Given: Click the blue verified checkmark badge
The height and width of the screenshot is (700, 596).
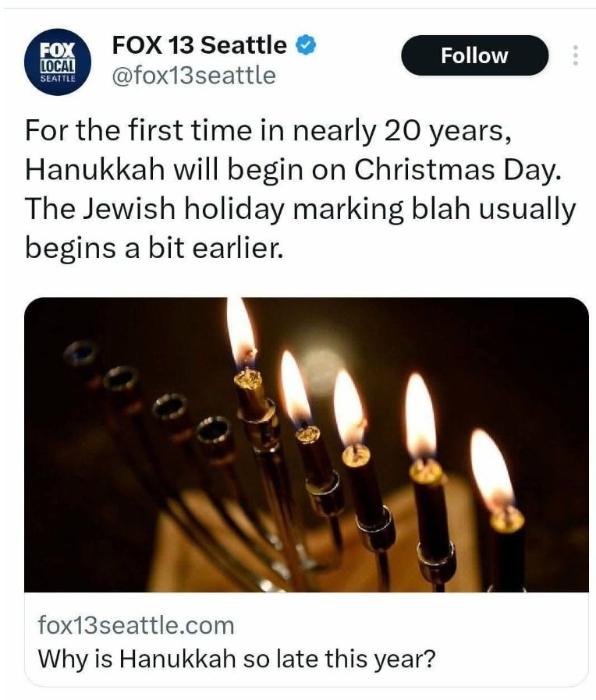Looking at the screenshot, I should click(x=307, y=45).
